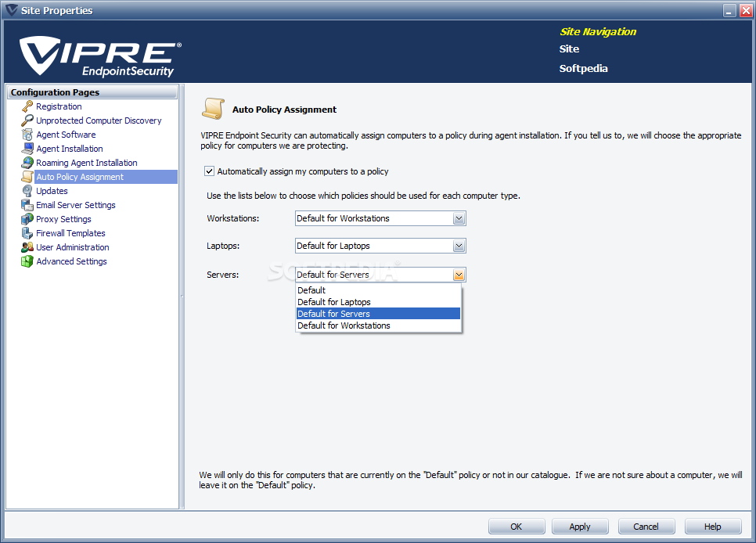756x543 pixels.
Task: Open Firewall Templates page
Action: (x=70, y=233)
